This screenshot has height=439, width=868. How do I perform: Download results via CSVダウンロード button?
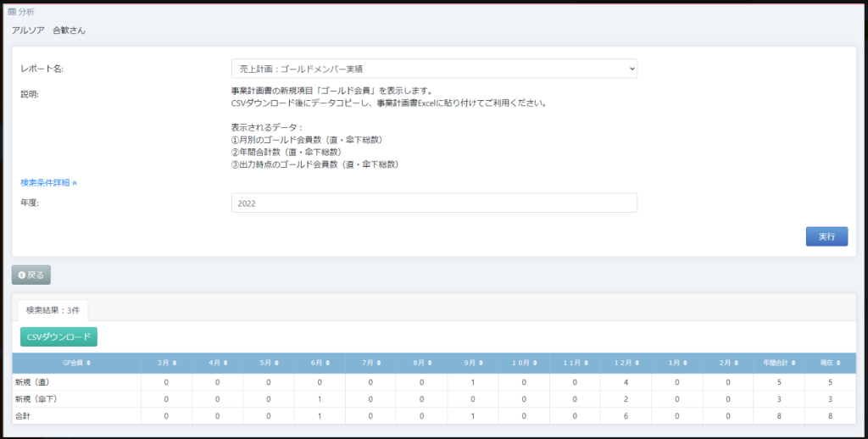coord(58,337)
